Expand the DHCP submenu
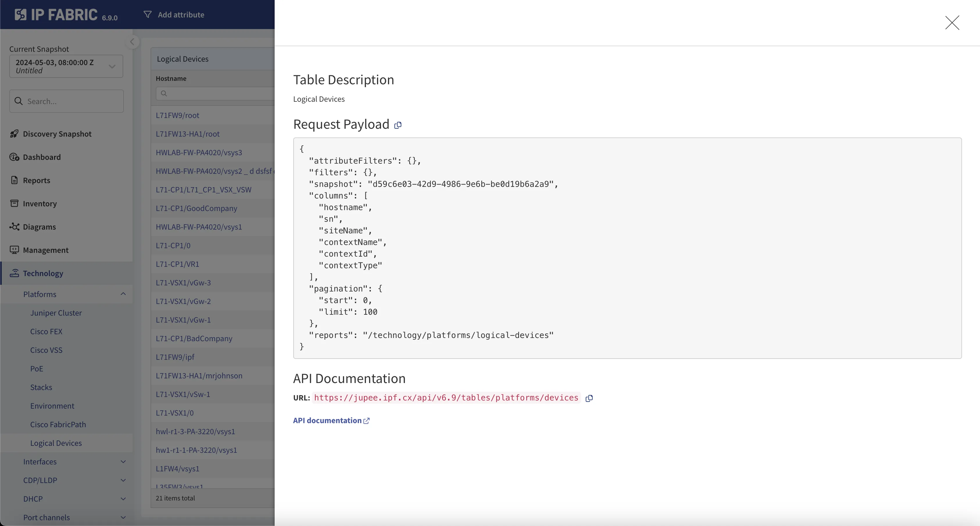 tap(123, 499)
